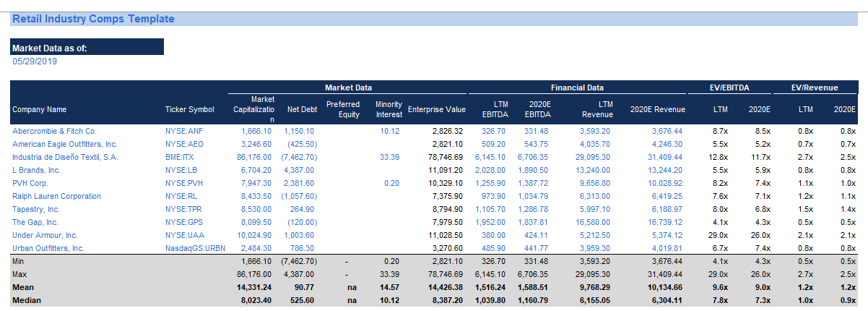Click PVH Corp. minority interest value 0.20
Viewport: 868px width, 311px height.
(x=391, y=184)
